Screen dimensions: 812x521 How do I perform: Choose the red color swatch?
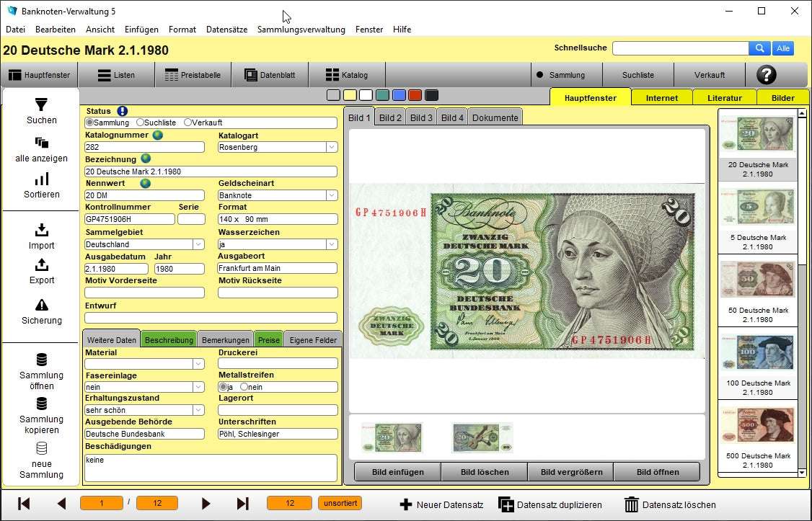click(415, 95)
